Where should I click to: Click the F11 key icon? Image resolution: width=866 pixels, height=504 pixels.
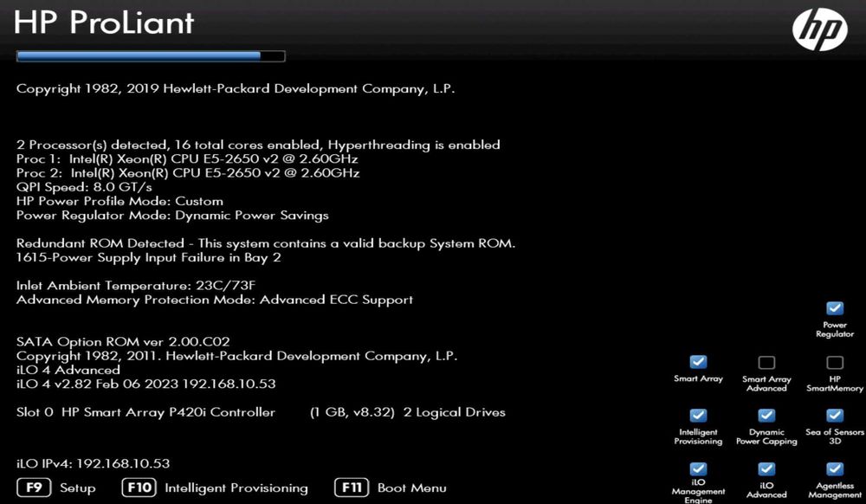click(352, 488)
